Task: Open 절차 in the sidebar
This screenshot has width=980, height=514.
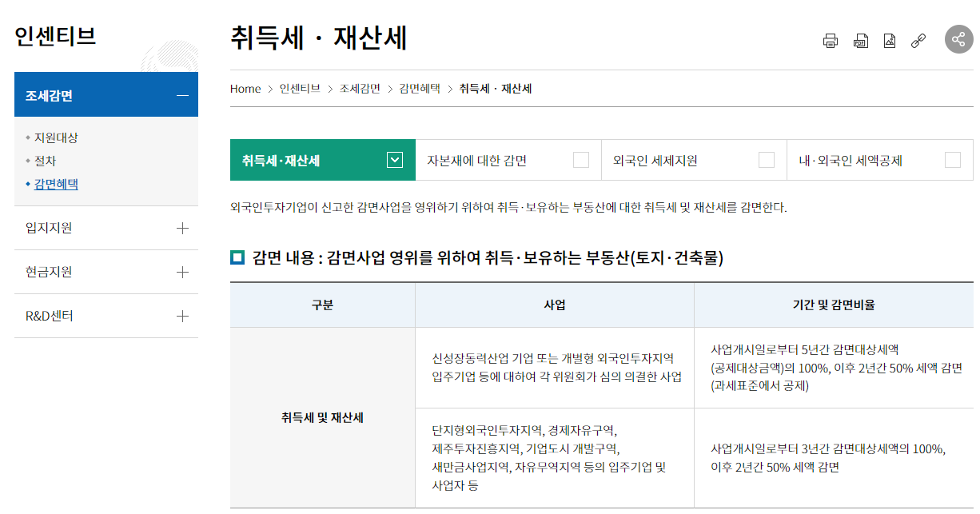Action: click(45, 161)
